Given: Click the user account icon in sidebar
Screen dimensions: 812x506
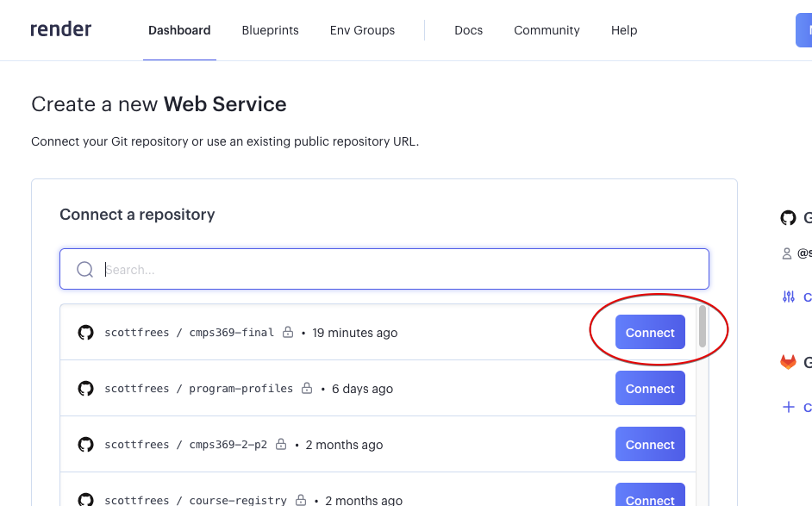Looking at the screenshot, I should (x=786, y=253).
